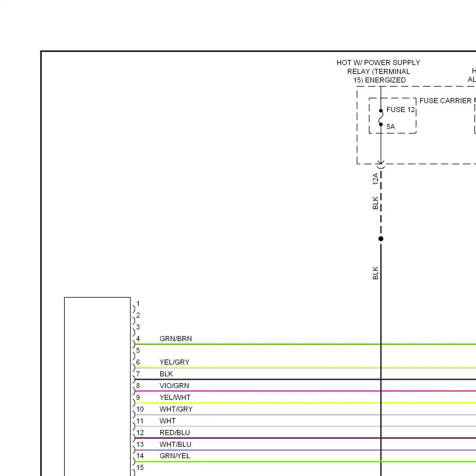The height and width of the screenshot is (476, 476).
Task: Select the FUSE CARRIER label
Action: pos(445,101)
